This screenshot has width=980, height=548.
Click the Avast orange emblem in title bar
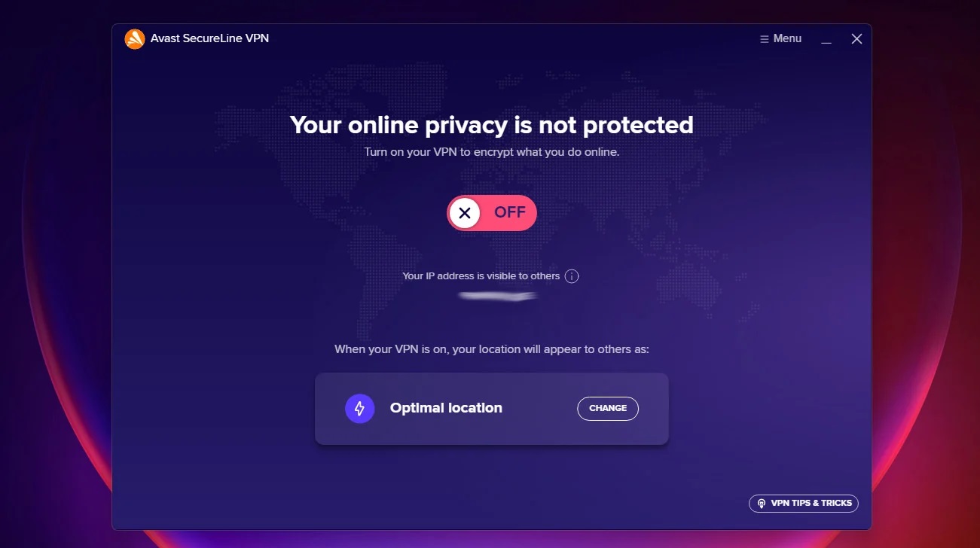135,38
